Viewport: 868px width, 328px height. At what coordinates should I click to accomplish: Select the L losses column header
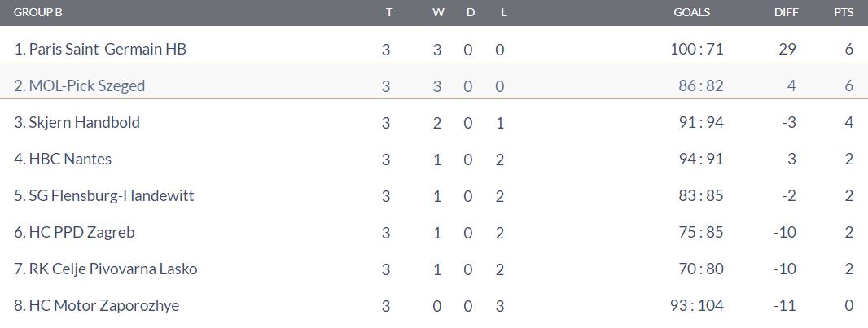pos(503,13)
